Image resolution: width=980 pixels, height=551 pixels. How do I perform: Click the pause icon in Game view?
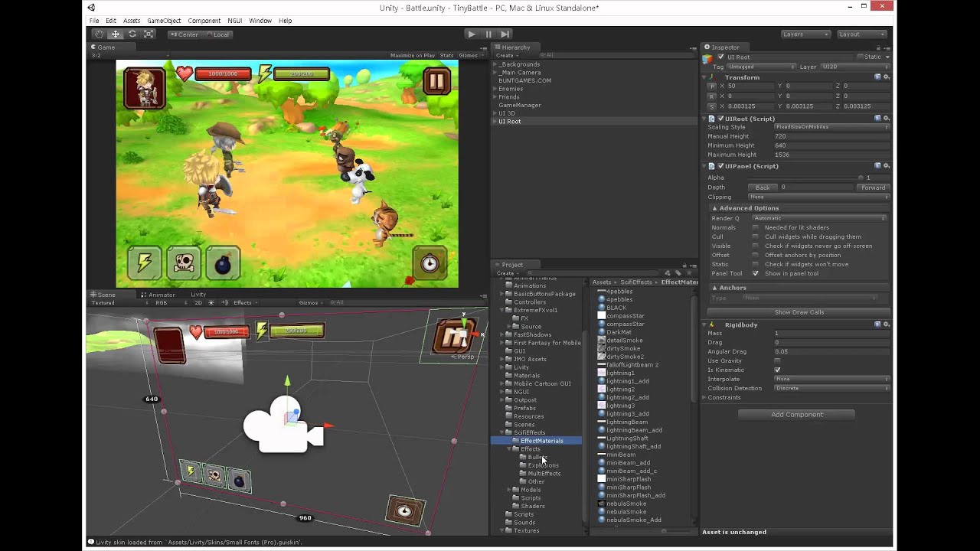coord(436,80)
